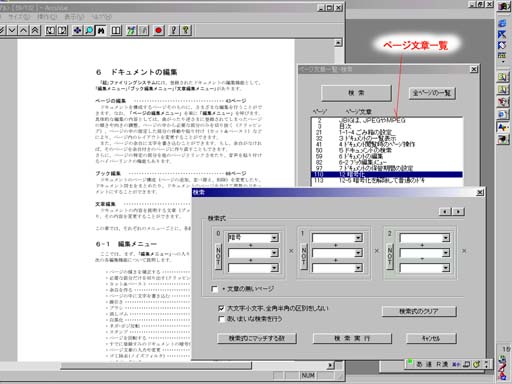The width and height of the screenshot is (512, 384).
Task: Click the blue globe icon in right sidebar
Action: [503, 114]
